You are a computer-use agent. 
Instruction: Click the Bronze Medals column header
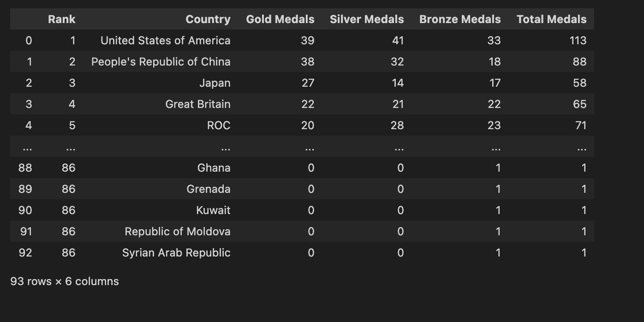point(459,19)
